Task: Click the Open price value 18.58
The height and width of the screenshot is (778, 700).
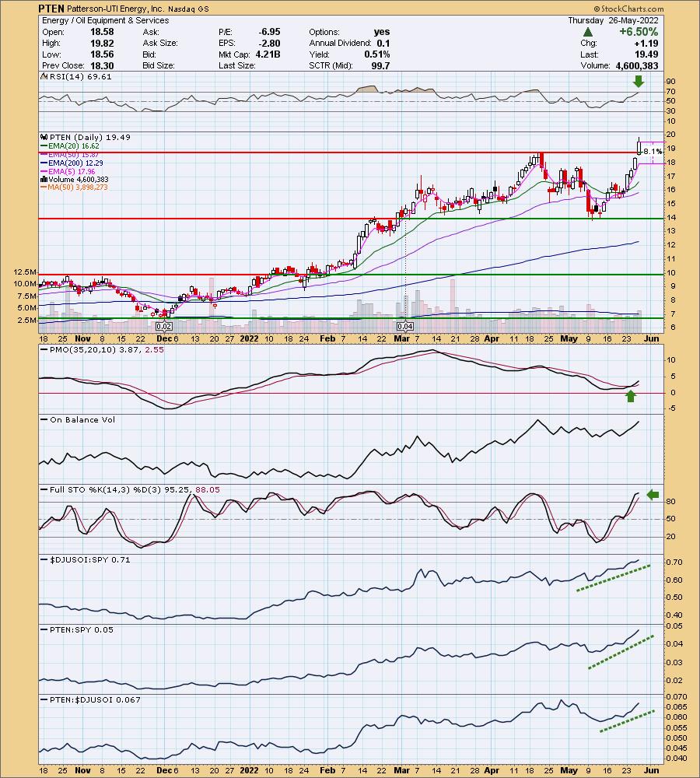Action: (x=102, y=32)
